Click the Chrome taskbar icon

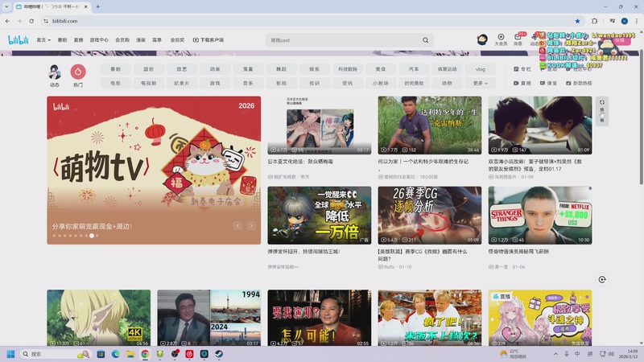point(145,354)
